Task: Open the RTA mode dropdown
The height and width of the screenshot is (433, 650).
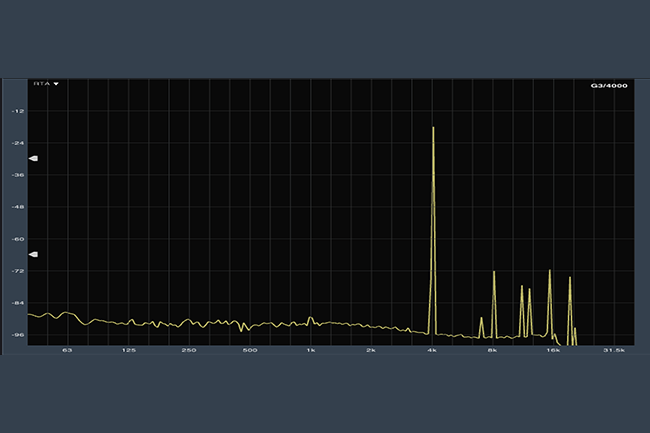Action: click(x=46, y=85)
